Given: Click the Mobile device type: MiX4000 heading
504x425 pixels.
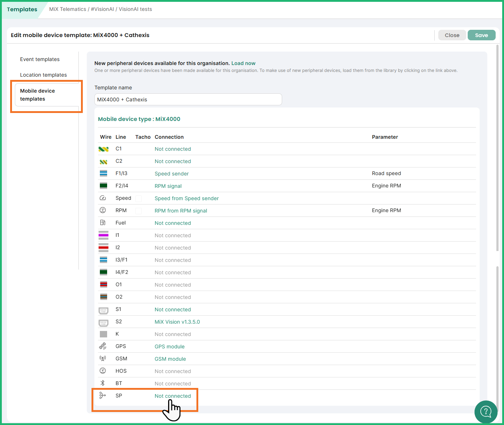Looking at the screenshot, I should tap(139, 119).
